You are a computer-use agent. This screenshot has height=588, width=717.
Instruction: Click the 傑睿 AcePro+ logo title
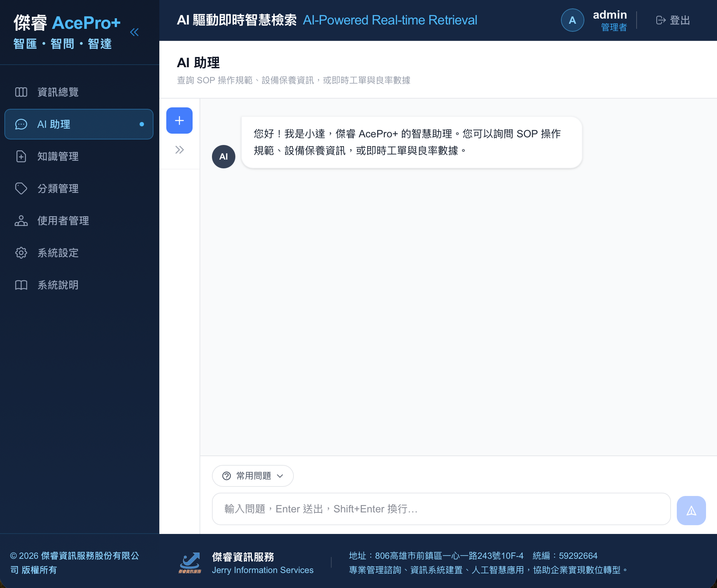coord(67,23)
